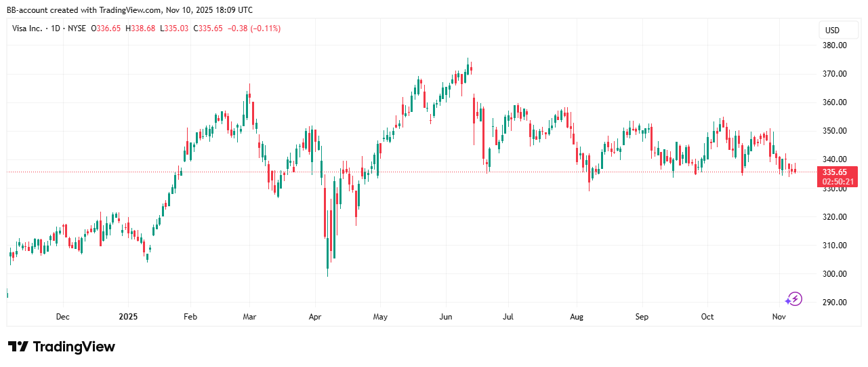Image resolution: width=868 pixels, height=367 pixels.
Task: Click the 300.00 price axis label
Action: tap(833, 274)
